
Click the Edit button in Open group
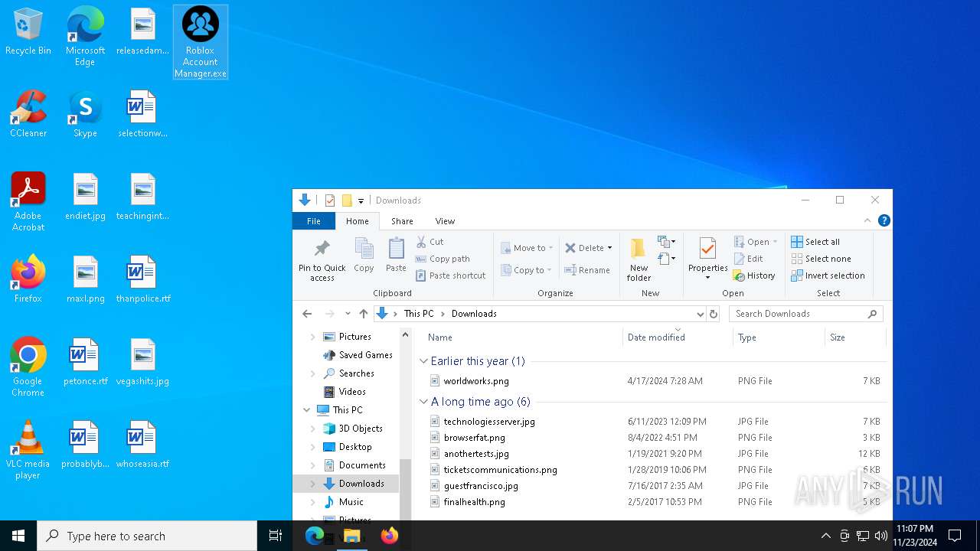click(748, 259)
